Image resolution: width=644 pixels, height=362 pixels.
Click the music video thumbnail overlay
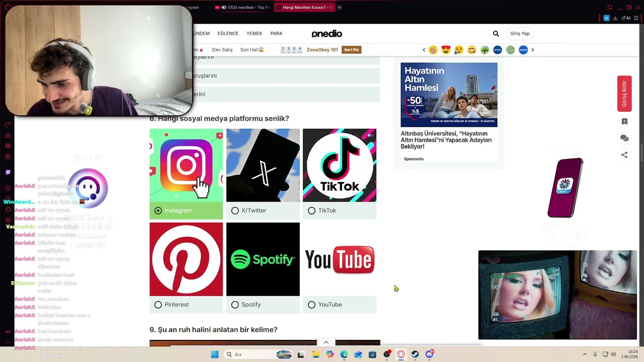[x=557, y=295]
